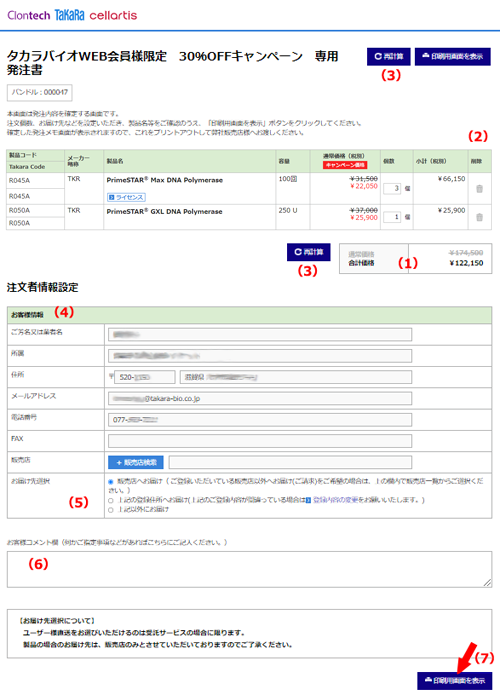Focus the phone number field 077-

click(x=260, y=420)
